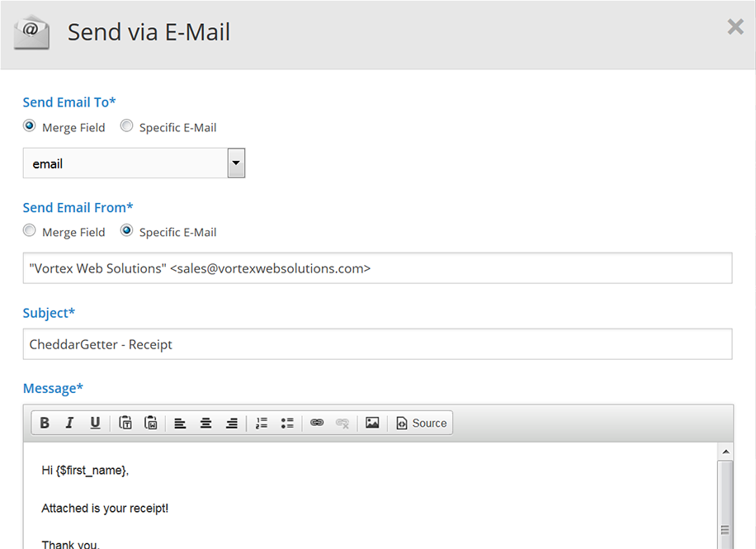Click the message editor scrollbar up arrow
The height and width of the screenshot is (549, 756).
click(x=725, y=452)
